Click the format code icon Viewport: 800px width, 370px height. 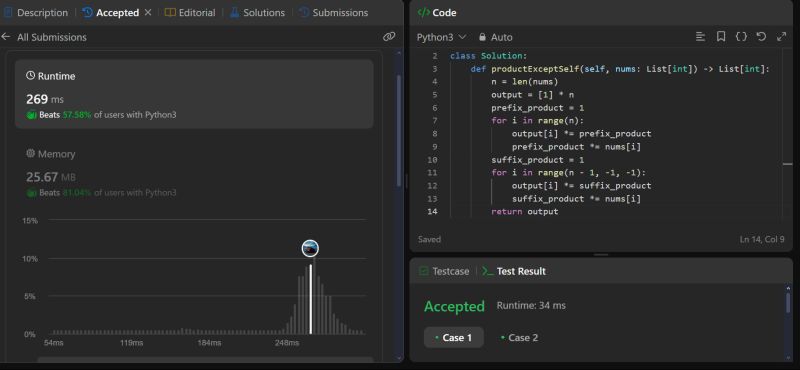(x=701, y=37)
